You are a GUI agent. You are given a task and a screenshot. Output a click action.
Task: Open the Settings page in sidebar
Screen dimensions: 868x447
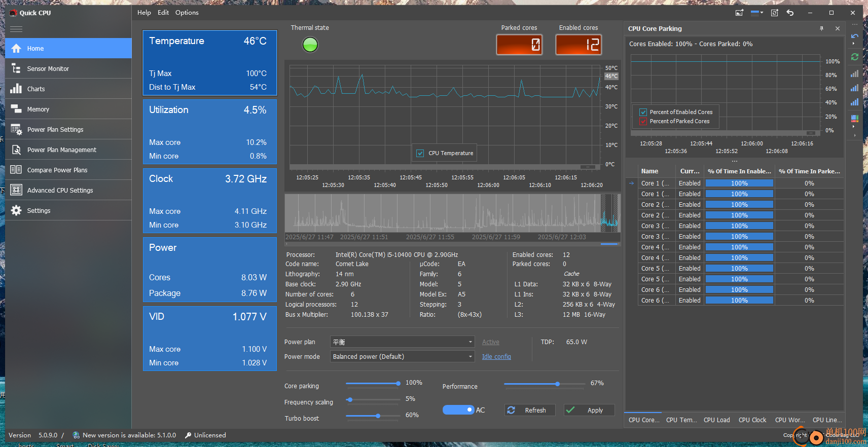[x=68, y=210]
